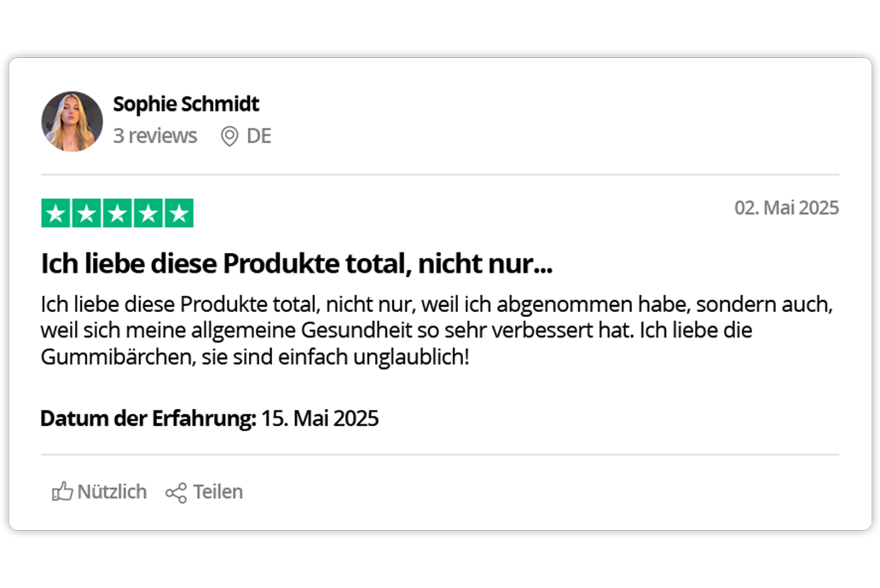This screenshot has height=588, width=880.
Task: Click the review date 02. Mai 2025
Action: [786, 208]
